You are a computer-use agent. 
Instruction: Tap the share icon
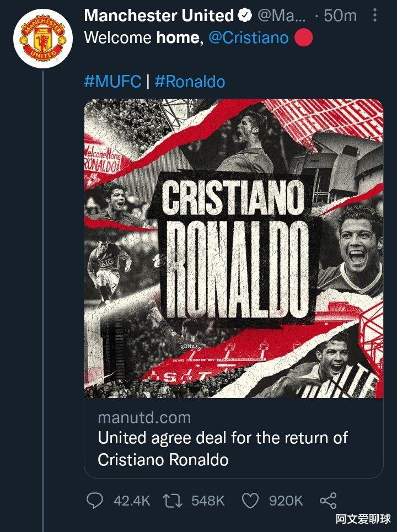pos(328,501)
